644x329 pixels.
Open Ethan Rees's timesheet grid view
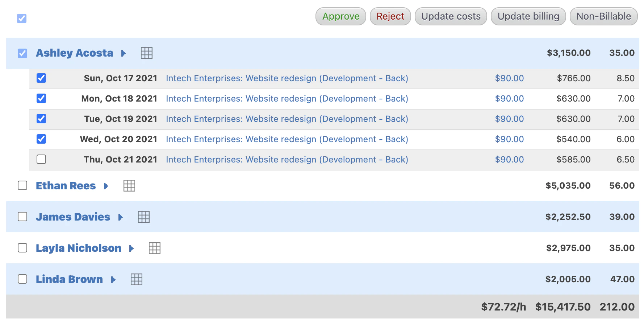pos(129,186)
